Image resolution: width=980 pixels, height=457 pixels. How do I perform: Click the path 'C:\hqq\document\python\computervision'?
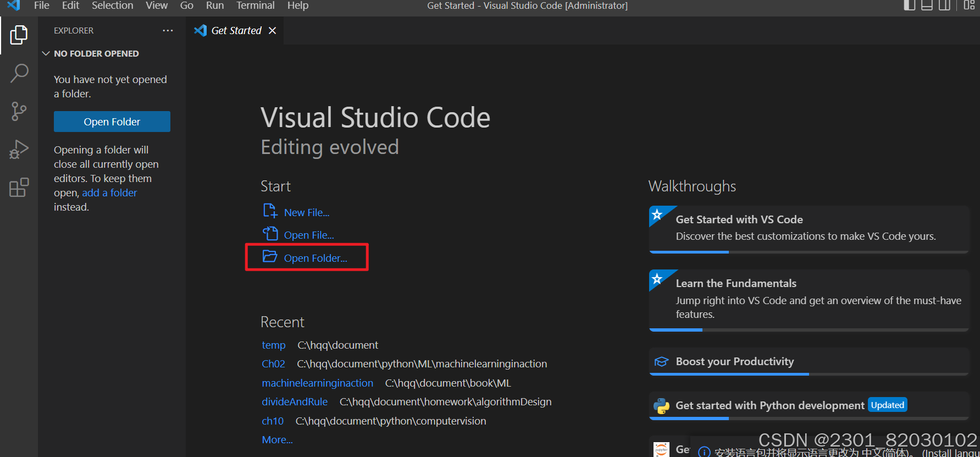coord(391,421)
